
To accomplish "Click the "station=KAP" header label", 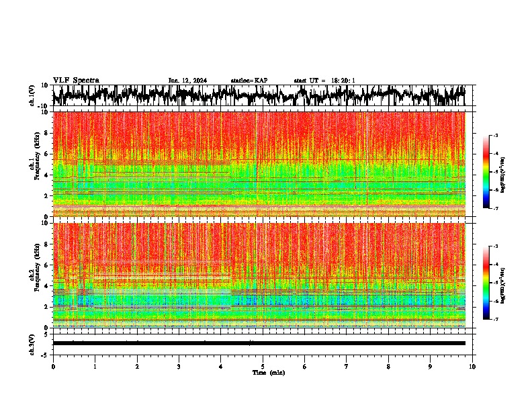I will point(249,81).
